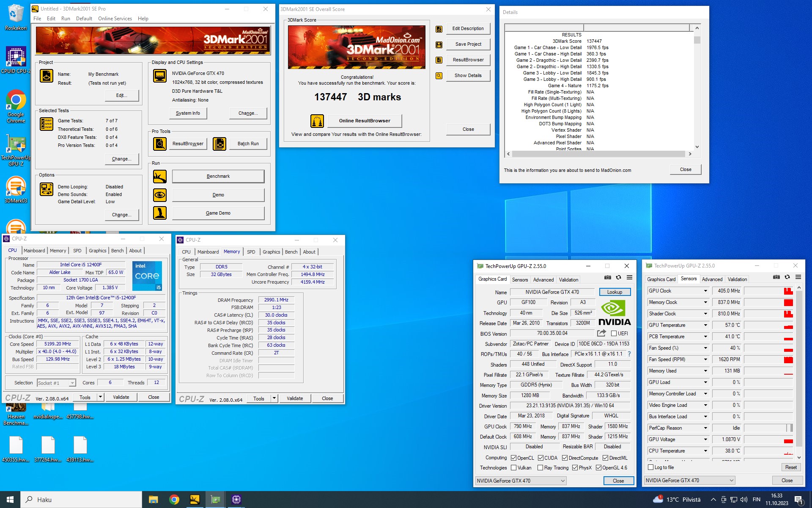Open the TechPowerUp GPU-Z desktop shortcut
Screen dimensions: 812x508
(x=16, y=150)
